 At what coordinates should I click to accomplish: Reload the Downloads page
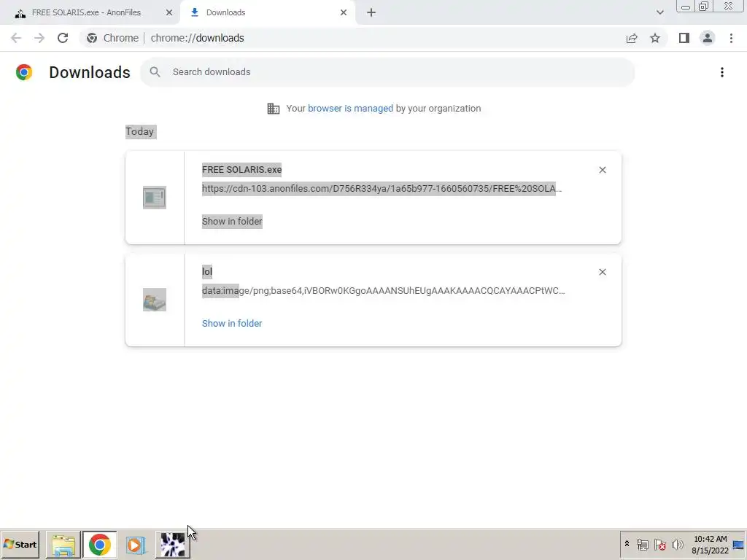click(63, 38)
